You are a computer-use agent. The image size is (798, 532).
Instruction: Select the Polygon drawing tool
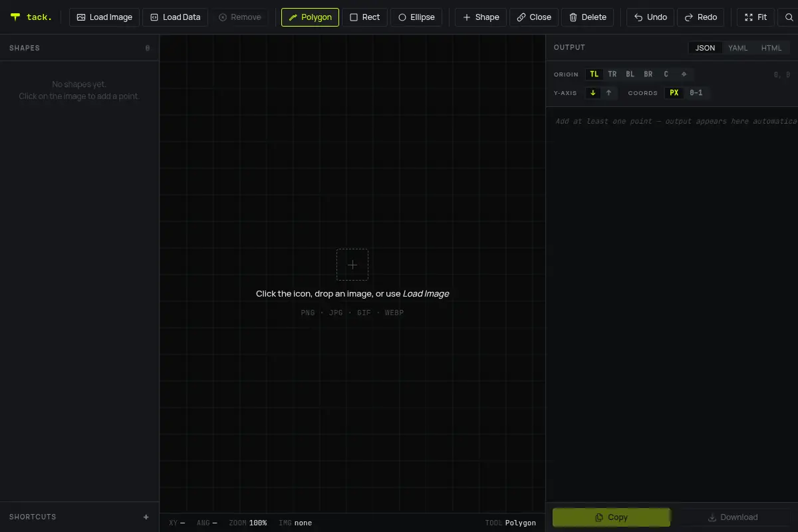[310, 17]
